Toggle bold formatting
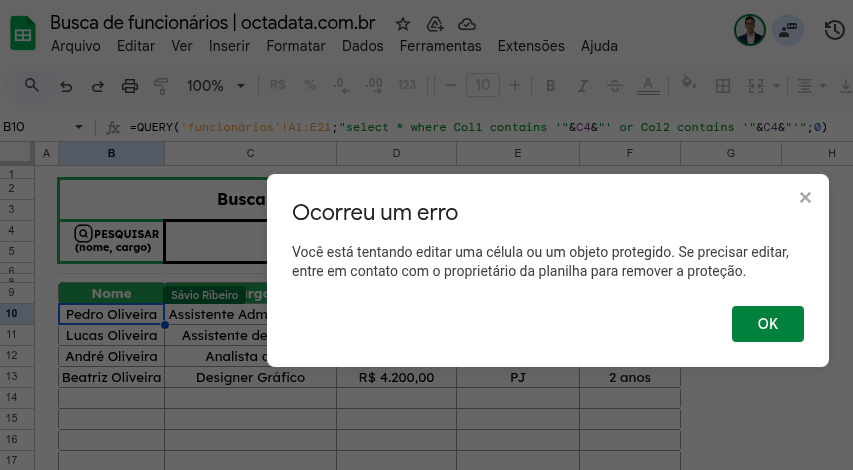This screenshot has width=853, height=470. 551,86
